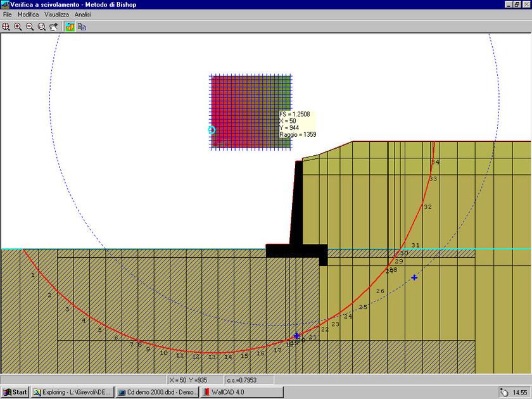
Task: Select the zoom in magnifier tool
Action: 18,27
